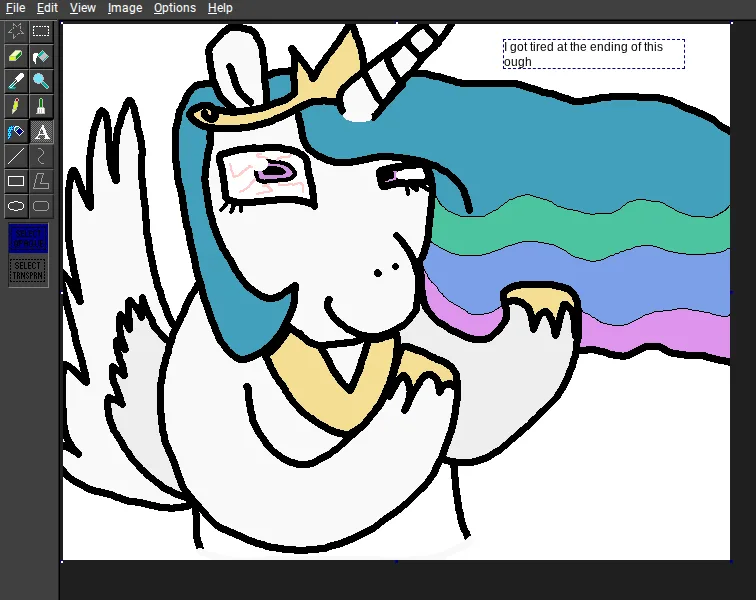This screenshot has width=756, height=600.
Task: Choose the Eraser tool
Action: [16, 56]
